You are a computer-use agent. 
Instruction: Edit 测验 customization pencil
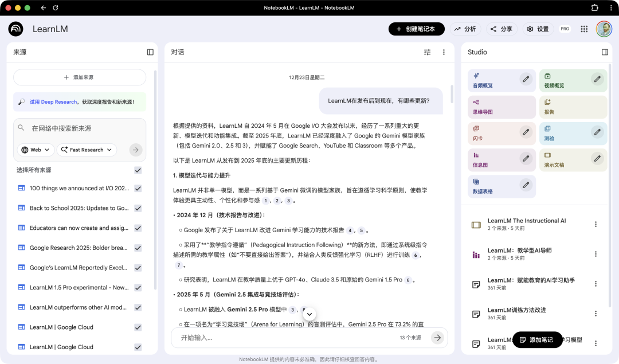597,132
